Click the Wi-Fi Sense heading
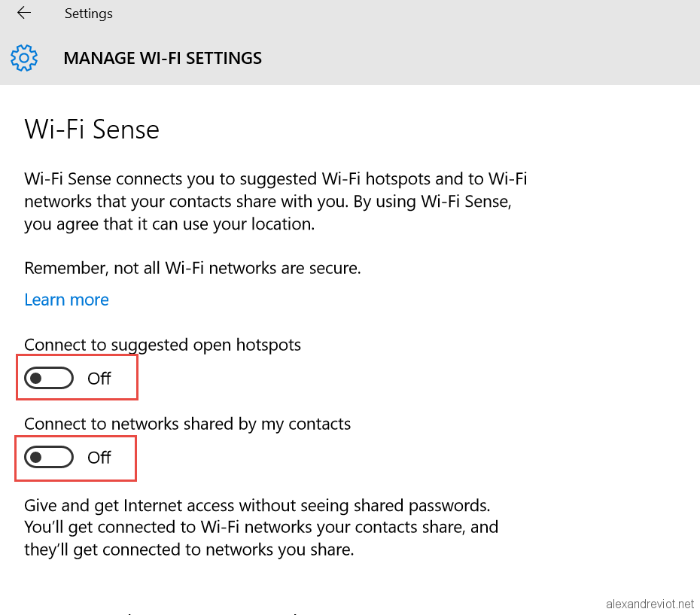The image size is (700, 615). [x=92, y=129]
